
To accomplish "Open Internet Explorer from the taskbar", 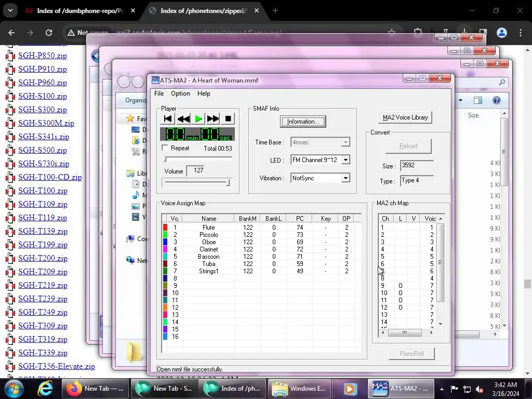I will pos(45,389).
